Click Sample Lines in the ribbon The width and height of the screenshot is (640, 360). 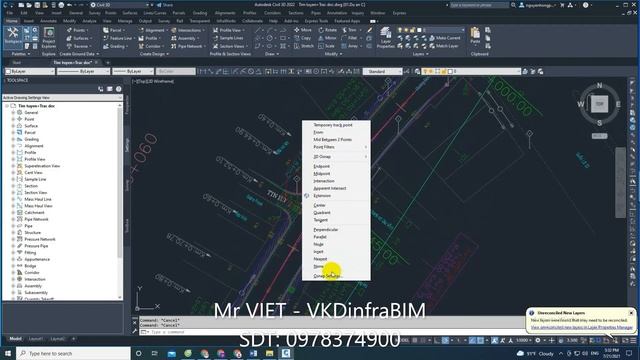[229, 38]
